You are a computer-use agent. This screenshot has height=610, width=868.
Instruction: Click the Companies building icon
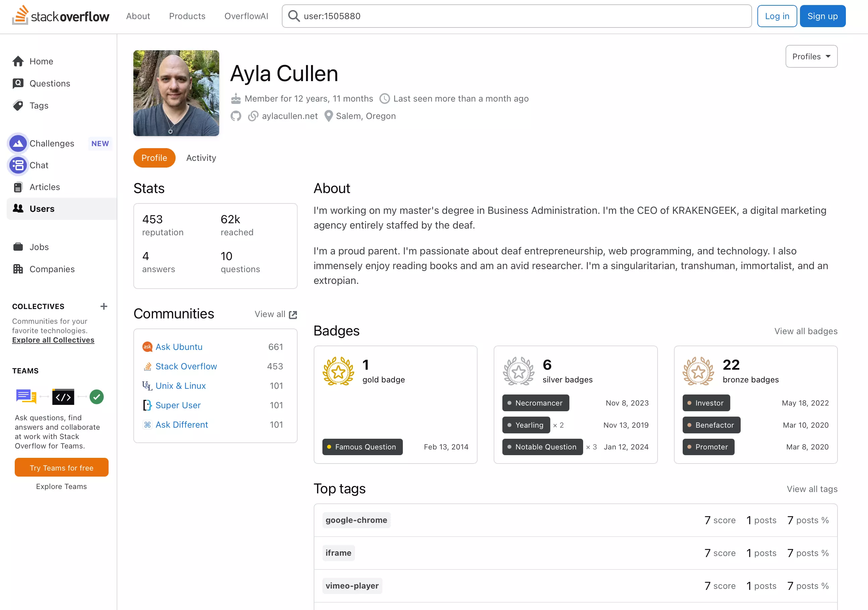18,269
